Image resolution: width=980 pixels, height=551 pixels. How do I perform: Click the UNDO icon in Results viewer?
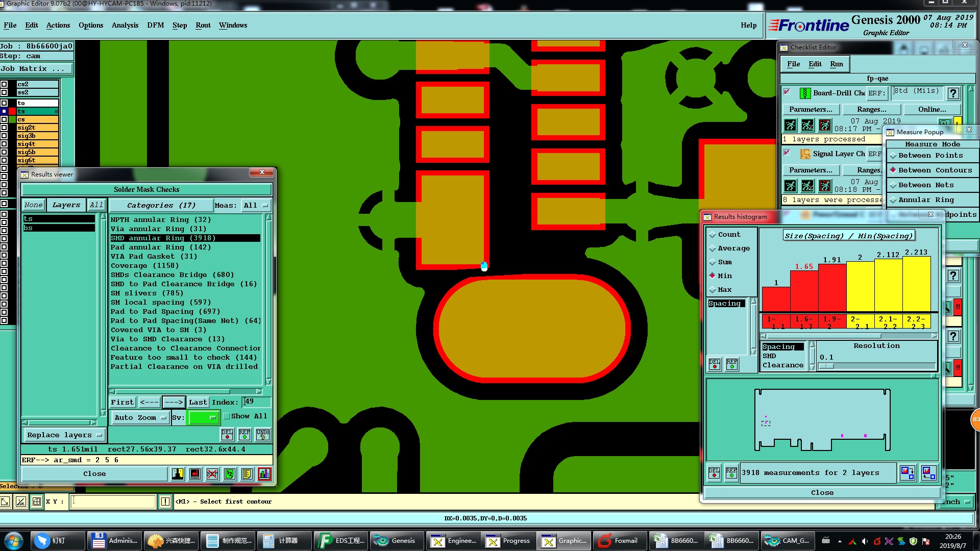point(263,435)
